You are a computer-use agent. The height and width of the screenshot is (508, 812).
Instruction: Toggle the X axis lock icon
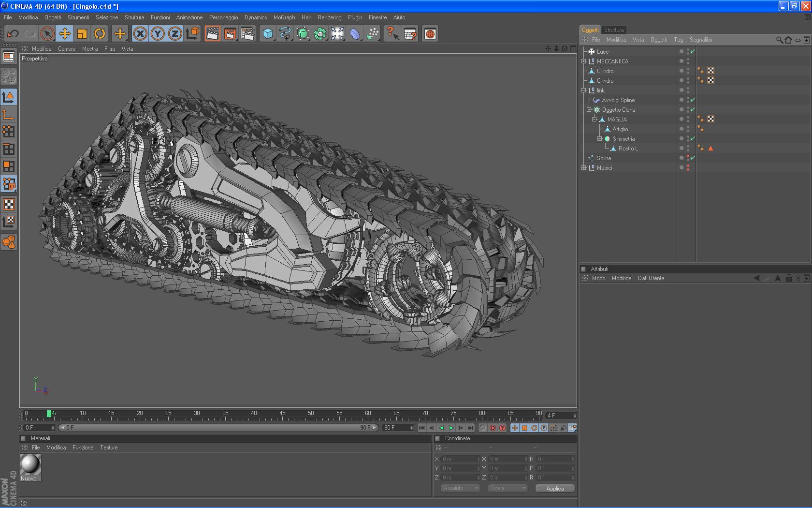[140, 34]
